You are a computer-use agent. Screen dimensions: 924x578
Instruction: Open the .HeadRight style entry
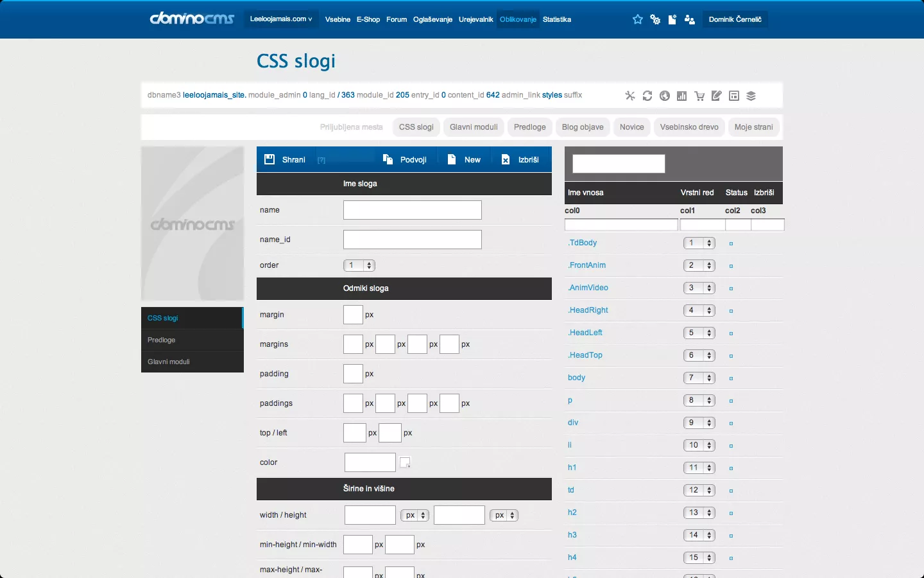point(588,310)
